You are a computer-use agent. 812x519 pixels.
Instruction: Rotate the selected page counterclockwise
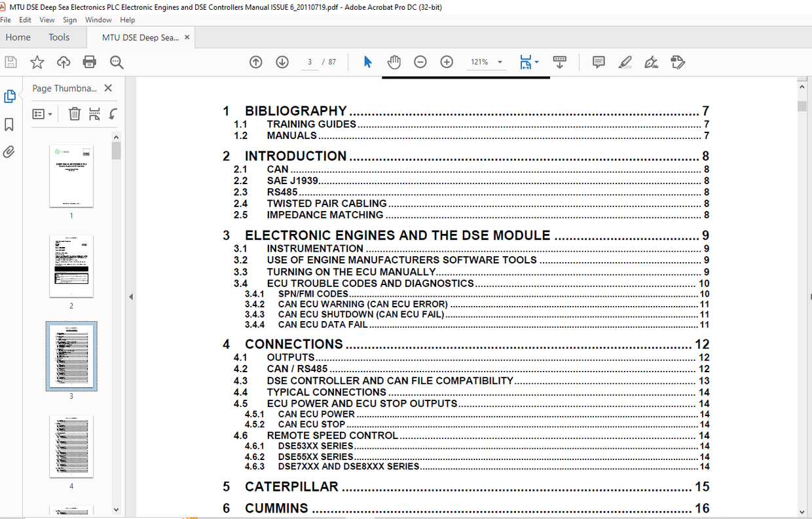click(113, 114)
